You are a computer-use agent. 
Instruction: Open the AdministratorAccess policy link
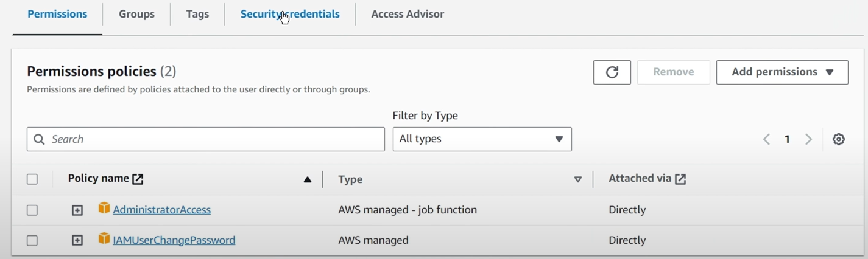pos(162,210)
